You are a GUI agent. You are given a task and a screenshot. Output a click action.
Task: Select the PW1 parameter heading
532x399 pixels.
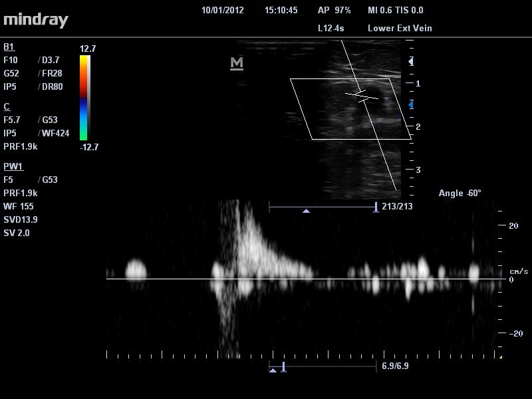tap(13, 166)
